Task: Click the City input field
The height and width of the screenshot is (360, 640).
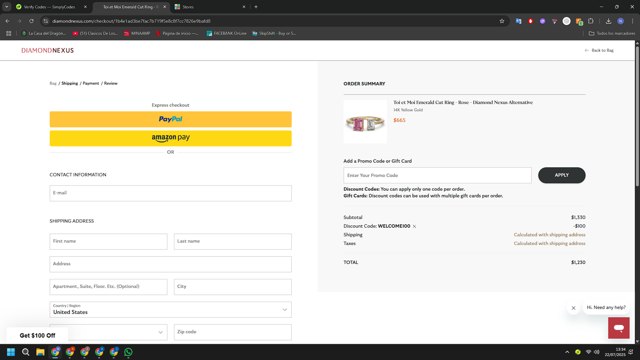Action: (233, 287)
